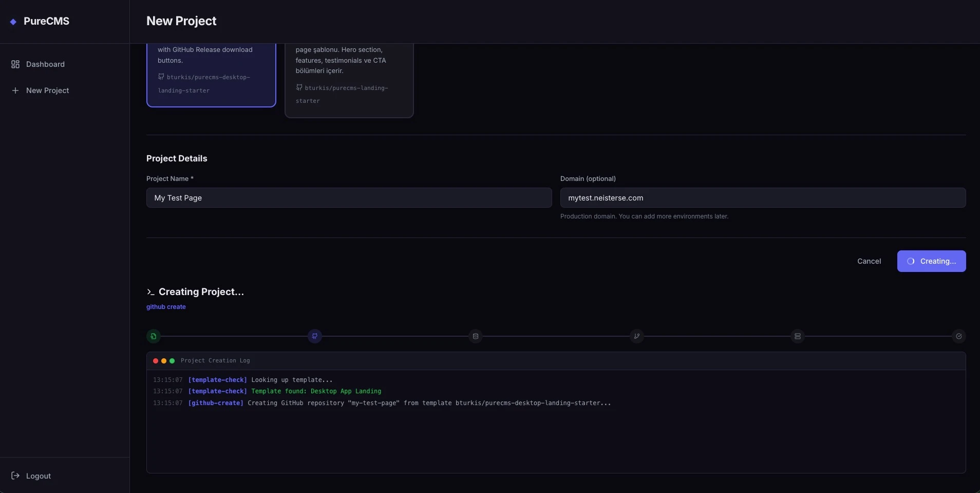Click the GitHub icon on the desktop-landing-starter card
Image resolution: width=980 pixels, height=493 pixels.
[161, 77]
